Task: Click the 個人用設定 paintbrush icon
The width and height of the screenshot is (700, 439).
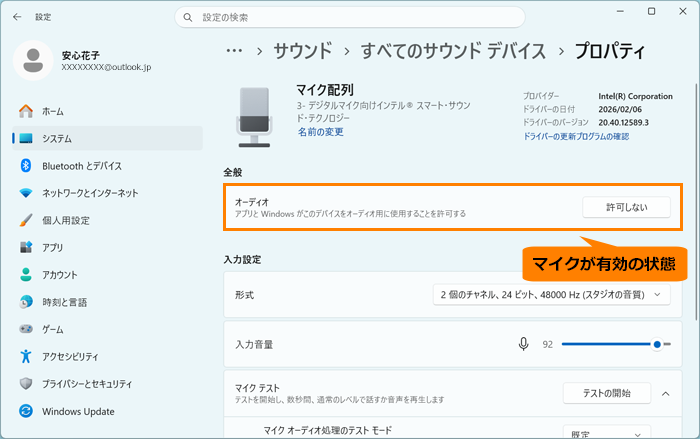Action: 26,220
